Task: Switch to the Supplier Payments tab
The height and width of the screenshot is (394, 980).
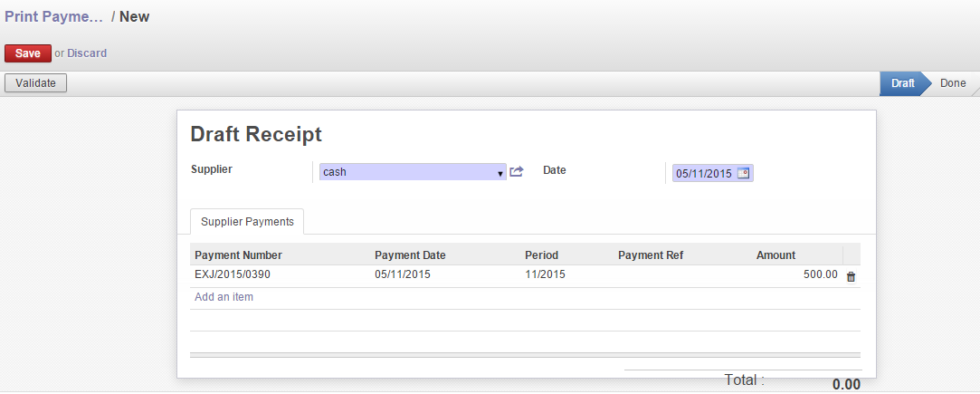Action: [247, 221]
